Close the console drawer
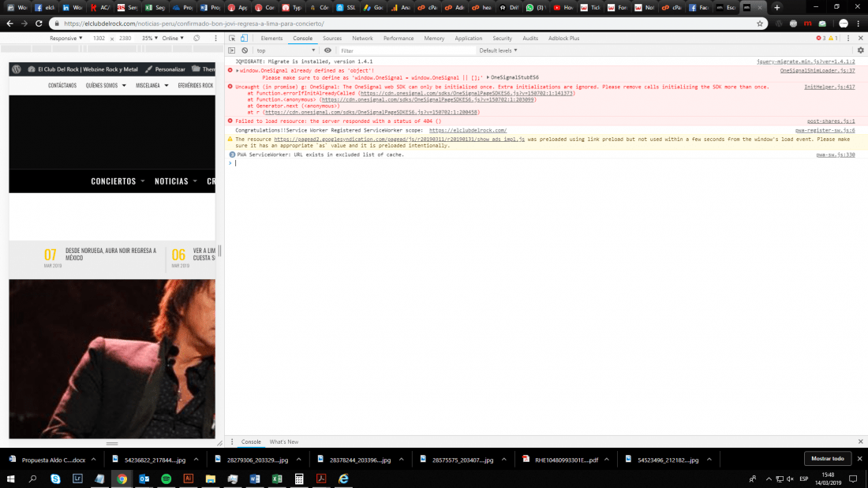Viewport: 868px width, 488px height. point(860,441)
